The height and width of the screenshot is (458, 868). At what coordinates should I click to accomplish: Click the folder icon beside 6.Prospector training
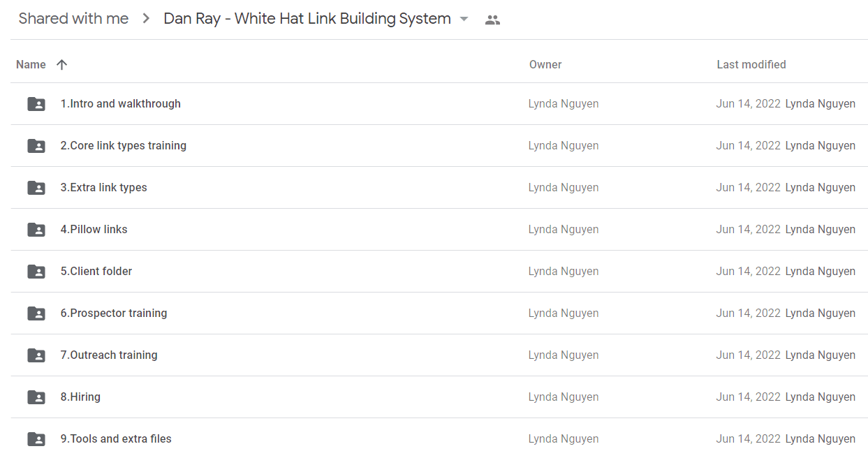pyautogui.click(x=36, y=313)
